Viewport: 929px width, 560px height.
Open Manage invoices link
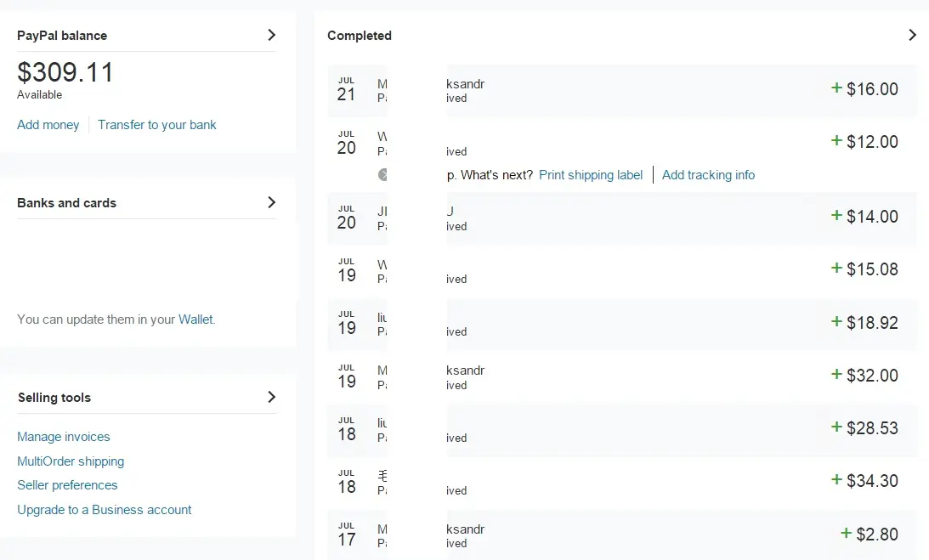coord(64,437)
